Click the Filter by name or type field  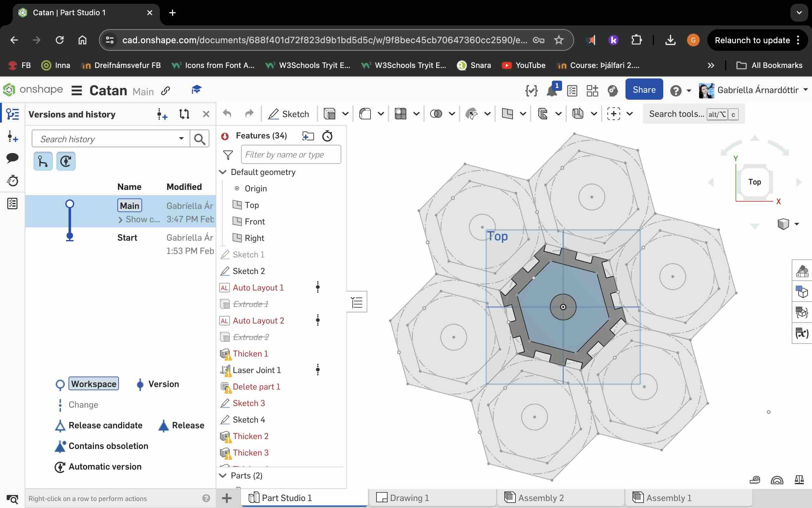(291, 155)
